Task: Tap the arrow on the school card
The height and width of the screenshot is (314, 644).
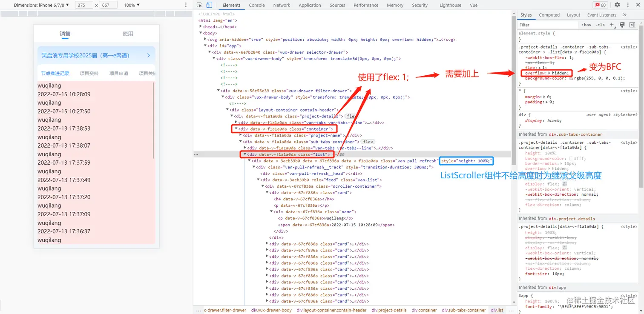Action: coord(148,55)
